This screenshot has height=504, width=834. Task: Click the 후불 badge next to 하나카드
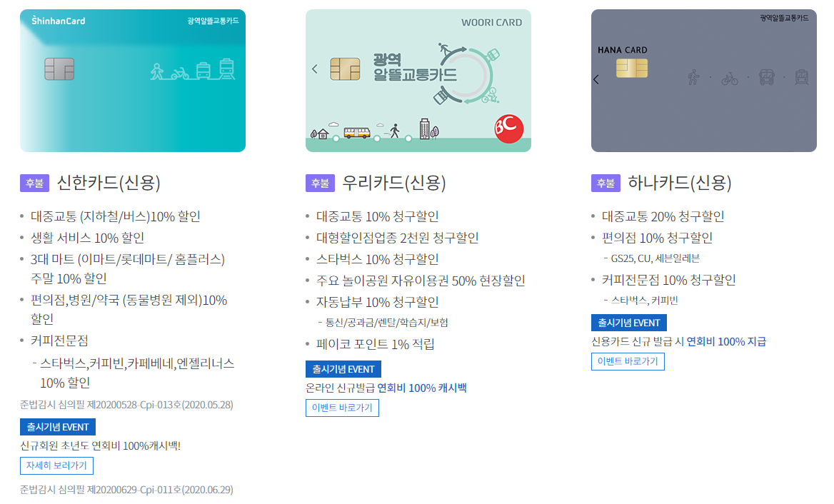tap(606, 183)
